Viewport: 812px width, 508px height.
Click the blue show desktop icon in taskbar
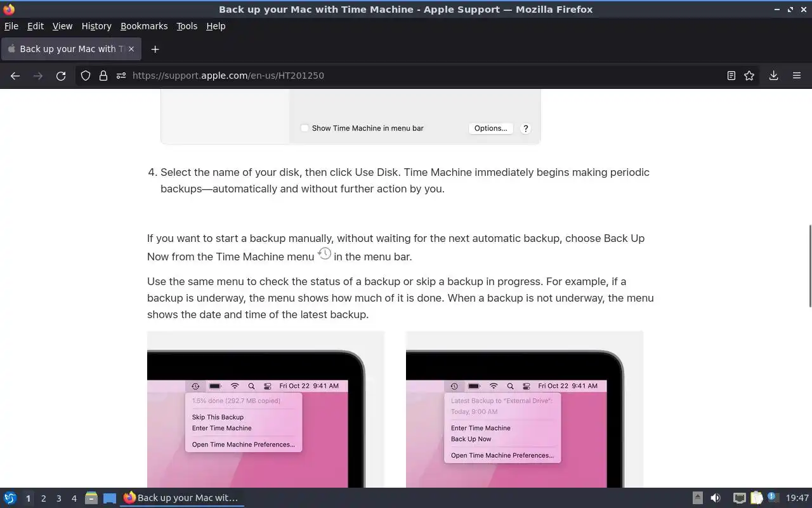[x=110, y=498]
